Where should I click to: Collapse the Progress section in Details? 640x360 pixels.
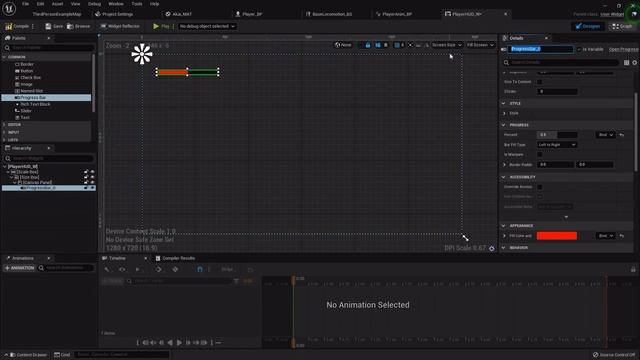coord(503,125)
